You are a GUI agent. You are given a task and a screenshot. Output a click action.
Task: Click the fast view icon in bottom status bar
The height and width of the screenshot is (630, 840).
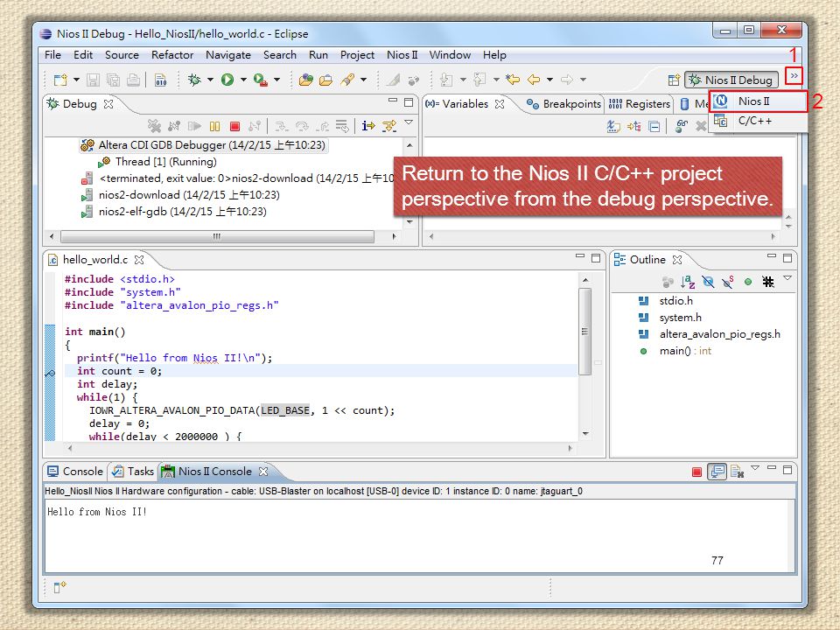tap(59, 587)
